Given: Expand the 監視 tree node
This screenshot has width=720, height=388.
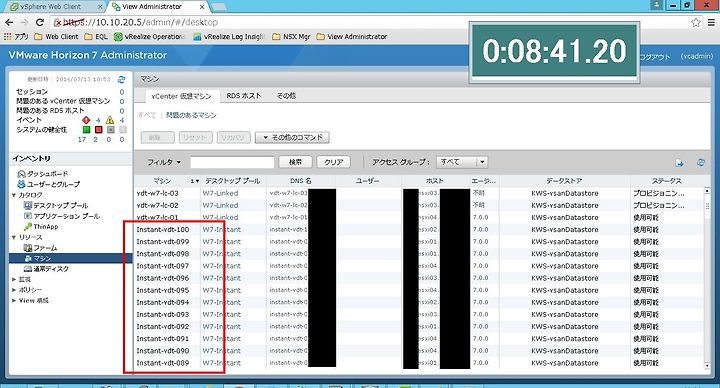Looking at the screenshot, I should pos(14,279).
